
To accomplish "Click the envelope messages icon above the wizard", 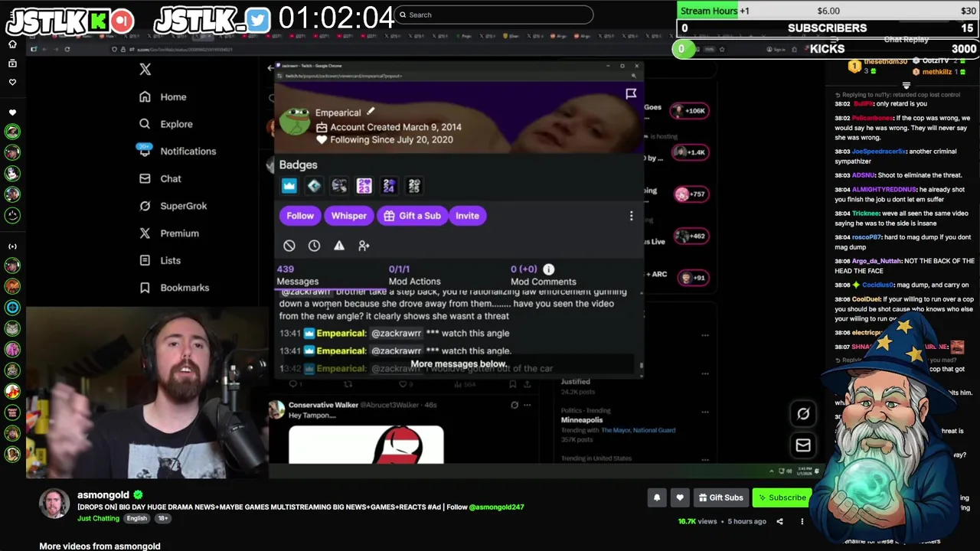I will [803, 445].
